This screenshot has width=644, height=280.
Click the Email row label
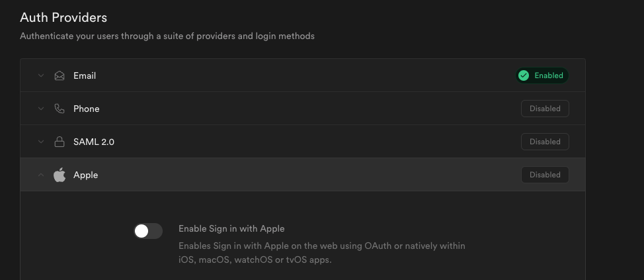85,75
